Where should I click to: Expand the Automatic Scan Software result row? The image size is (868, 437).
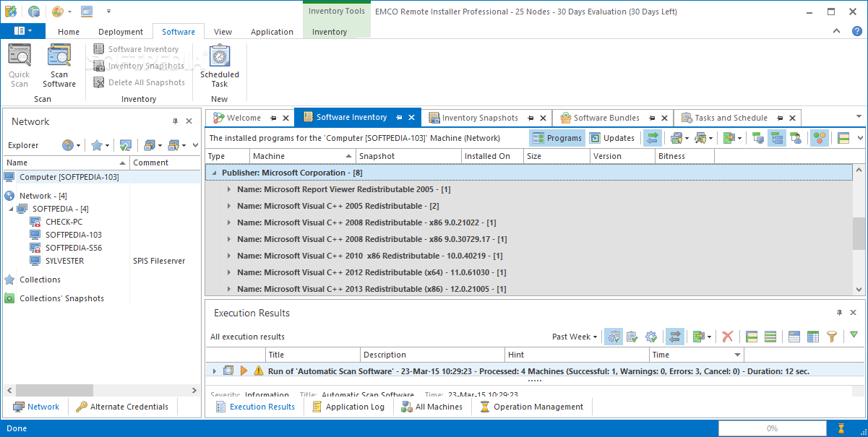214,371
